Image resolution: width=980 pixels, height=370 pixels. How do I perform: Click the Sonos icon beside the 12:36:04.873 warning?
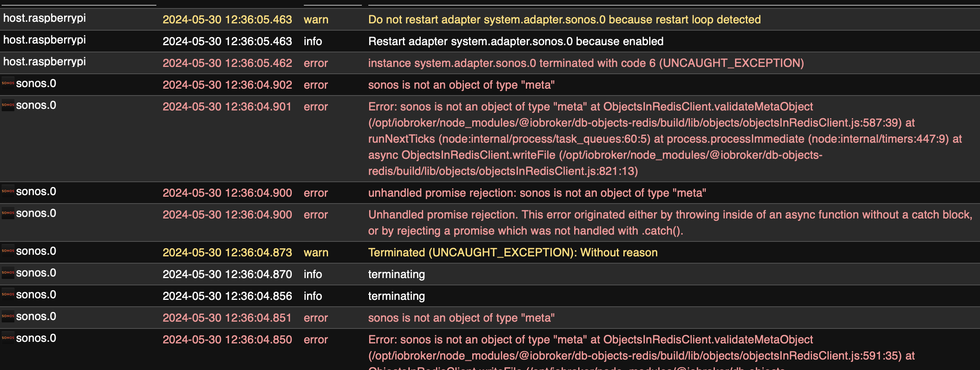(8, 252)
